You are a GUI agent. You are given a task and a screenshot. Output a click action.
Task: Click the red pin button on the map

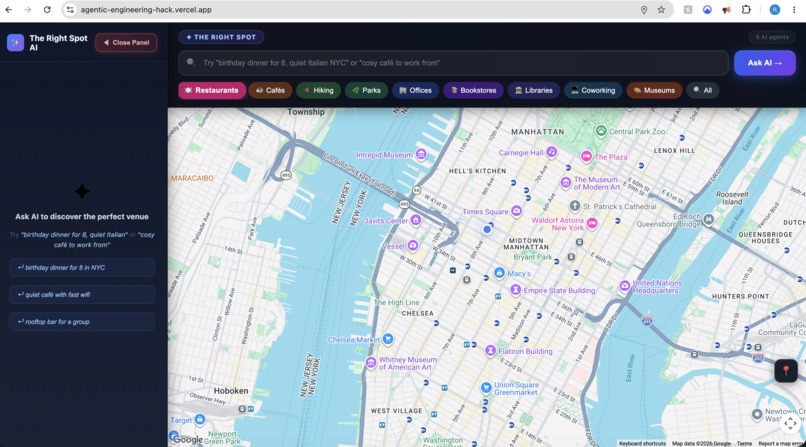(x=785, y=371)
